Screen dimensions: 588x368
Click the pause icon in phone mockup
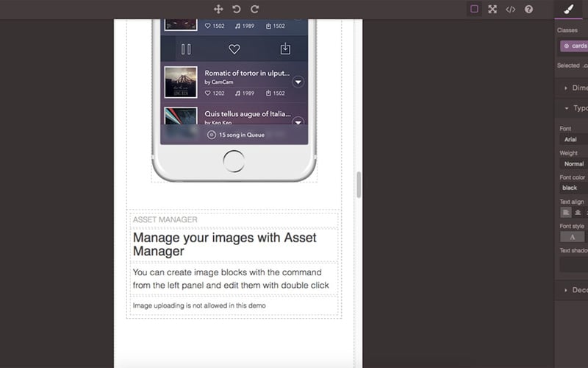pos(186,49)
